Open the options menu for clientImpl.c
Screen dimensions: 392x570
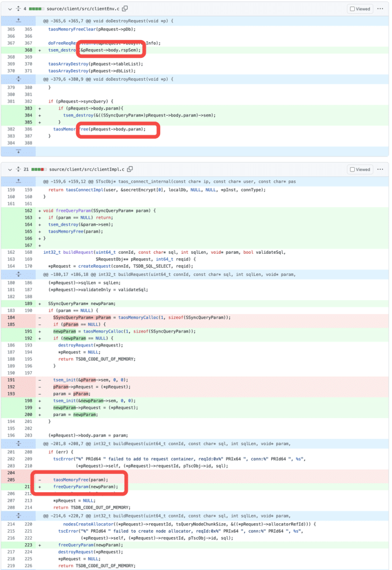pos(380,169)
